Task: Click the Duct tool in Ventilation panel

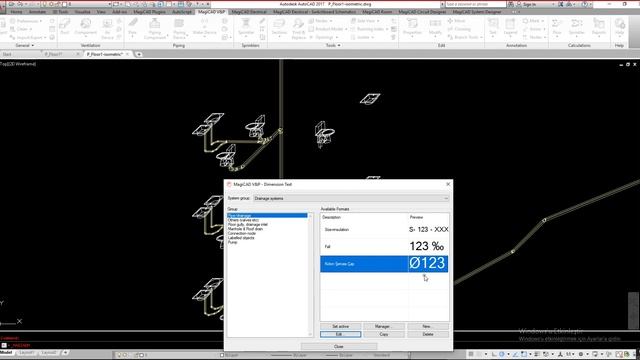Action: [x=64, y=27]
